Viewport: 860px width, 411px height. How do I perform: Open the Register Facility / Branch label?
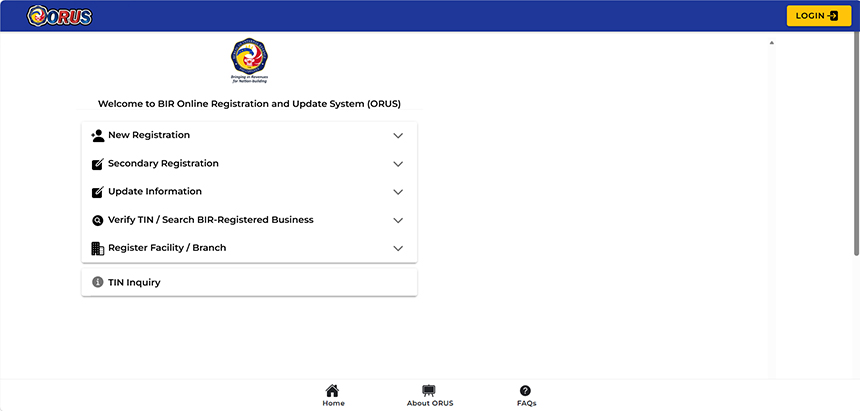click(x=167, y=248)
